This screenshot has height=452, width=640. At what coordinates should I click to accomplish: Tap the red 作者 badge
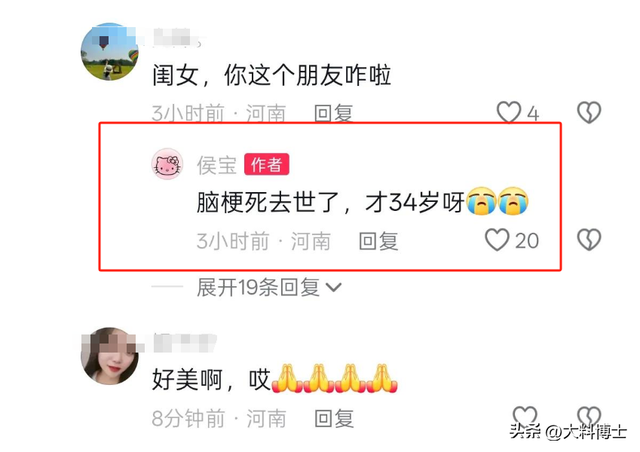(x=267, y=165)
